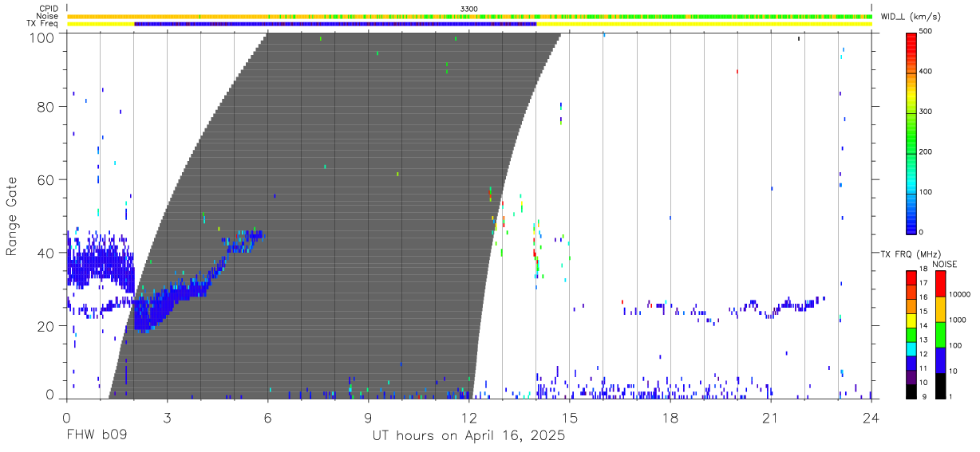Click the blue segment of TX Freq strip

[335, 24]
